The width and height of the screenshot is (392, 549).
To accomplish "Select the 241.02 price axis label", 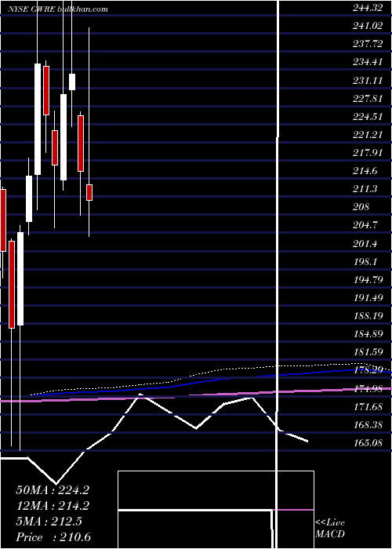I will [x=367, y=26].
